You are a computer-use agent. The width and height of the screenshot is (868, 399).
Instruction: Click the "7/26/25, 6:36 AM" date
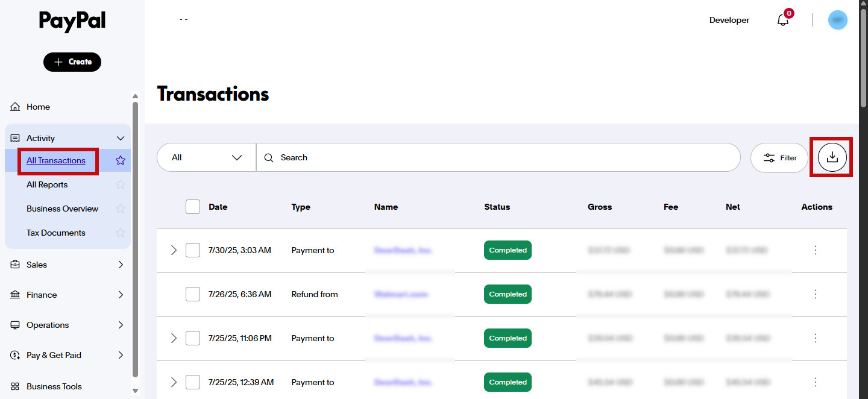(x=240, y=294)
